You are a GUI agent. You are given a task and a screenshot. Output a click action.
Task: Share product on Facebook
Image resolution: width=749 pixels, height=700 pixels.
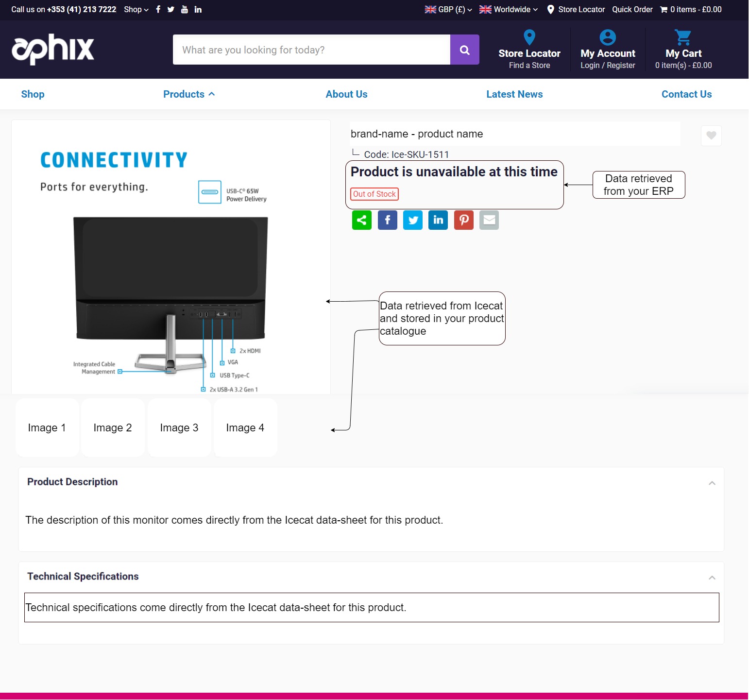pos(387,220)
